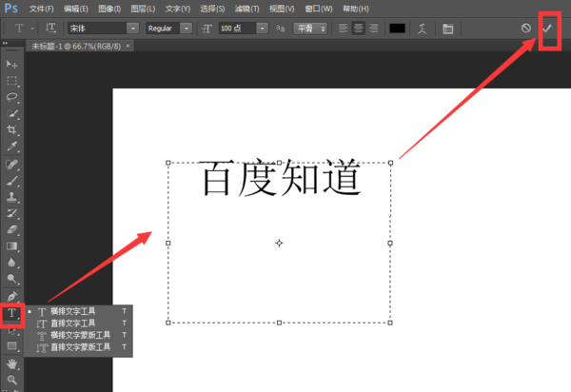Select the Move tool

point(11,65)
